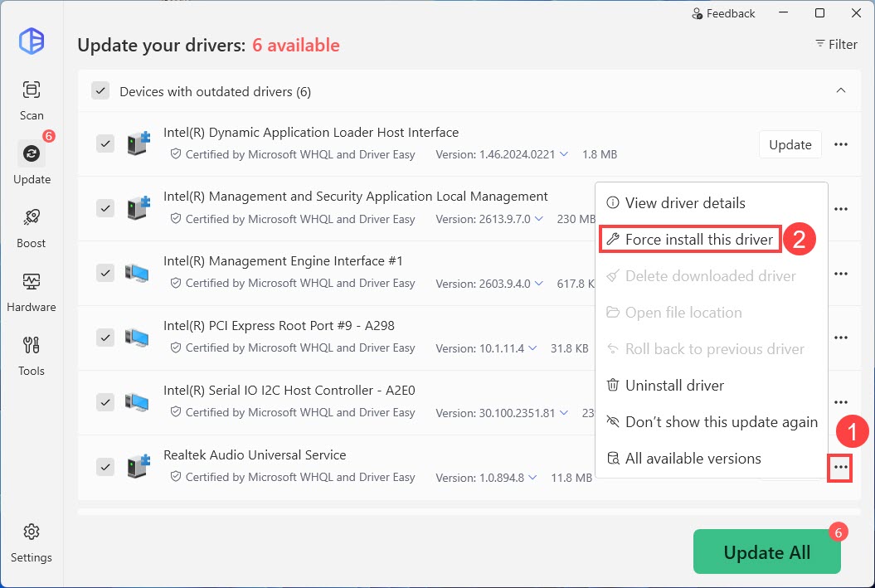The image size is (875, 588).
Task: Toggle the Devices with outdated drivers checkbox
Action: 100,91
